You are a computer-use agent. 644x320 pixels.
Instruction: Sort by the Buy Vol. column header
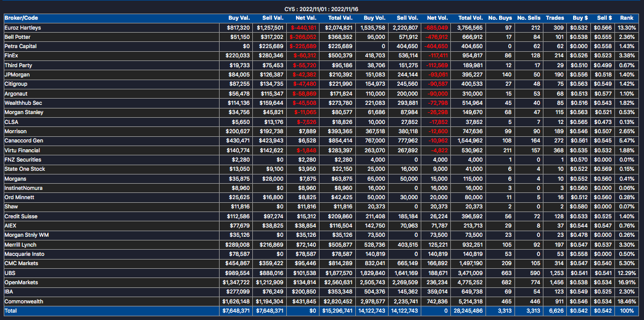point(374,18)
